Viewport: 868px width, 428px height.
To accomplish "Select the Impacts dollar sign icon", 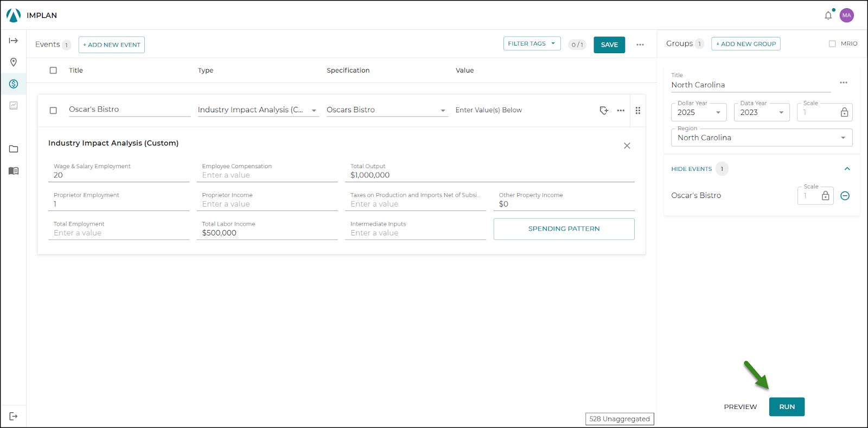I will click(14, 84).
